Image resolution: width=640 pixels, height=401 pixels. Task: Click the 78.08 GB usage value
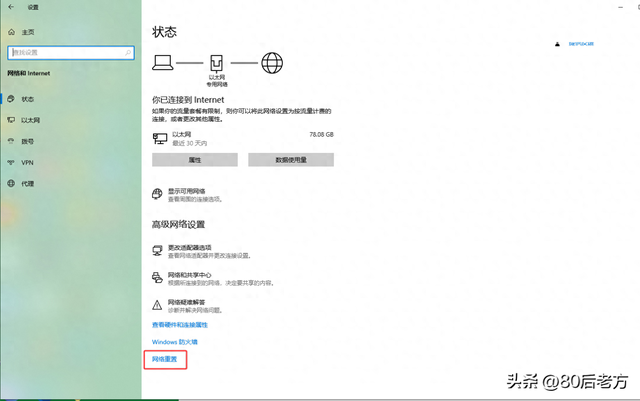point(321,134)
